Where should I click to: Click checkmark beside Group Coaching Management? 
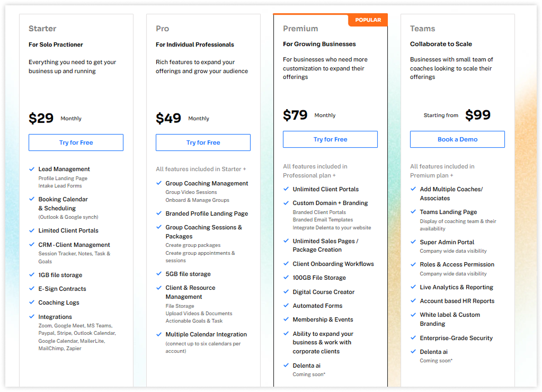tap(159, 183)
